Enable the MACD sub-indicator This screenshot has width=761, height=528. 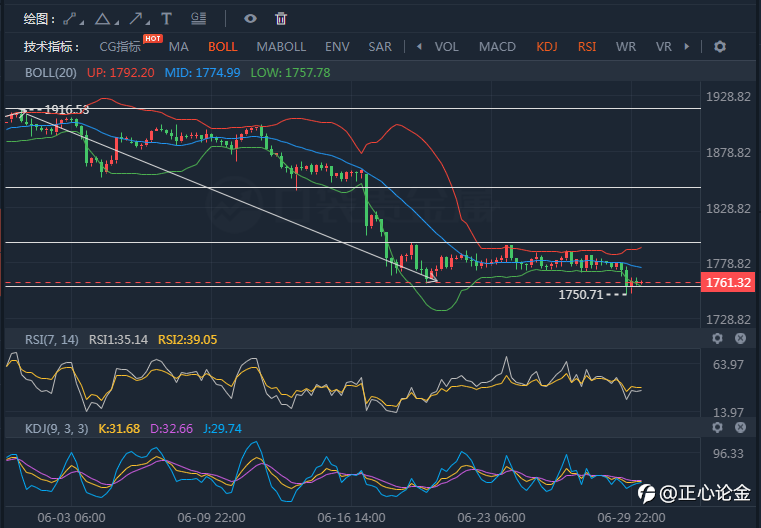(497, 47)
